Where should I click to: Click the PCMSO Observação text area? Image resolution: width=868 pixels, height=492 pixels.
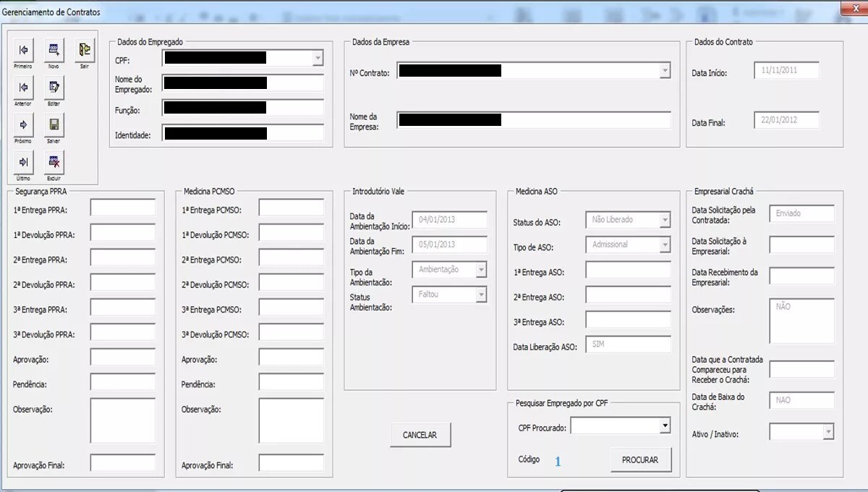[x=291, y=420]
